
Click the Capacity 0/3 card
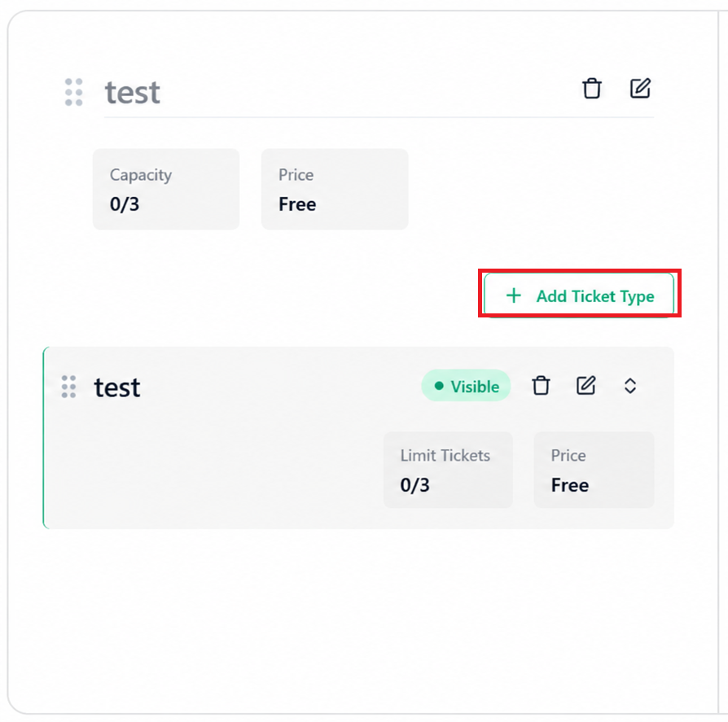pos(166,190)
